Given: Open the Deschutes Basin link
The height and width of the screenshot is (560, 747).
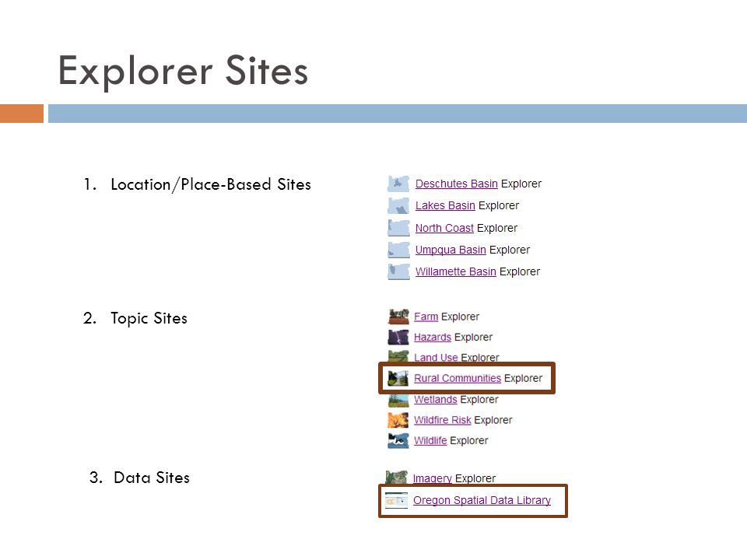Looking at the screenshot, I should pos(457,184).
